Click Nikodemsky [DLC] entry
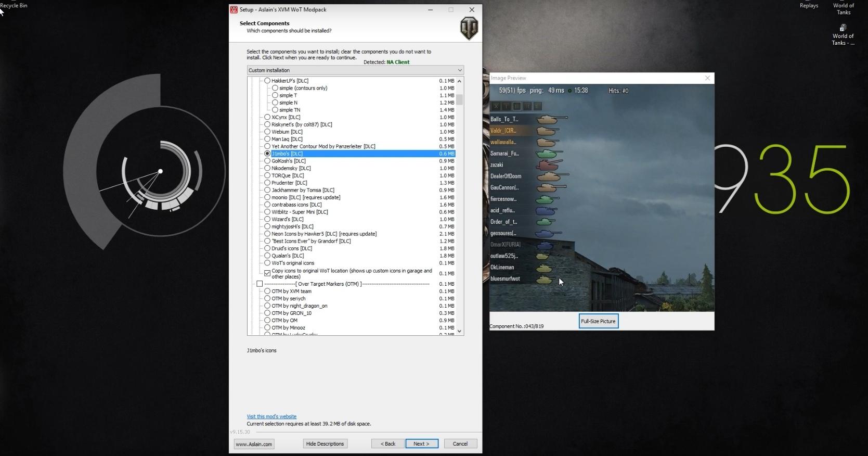This screenshot has width=868, height=456. [291, 168]
